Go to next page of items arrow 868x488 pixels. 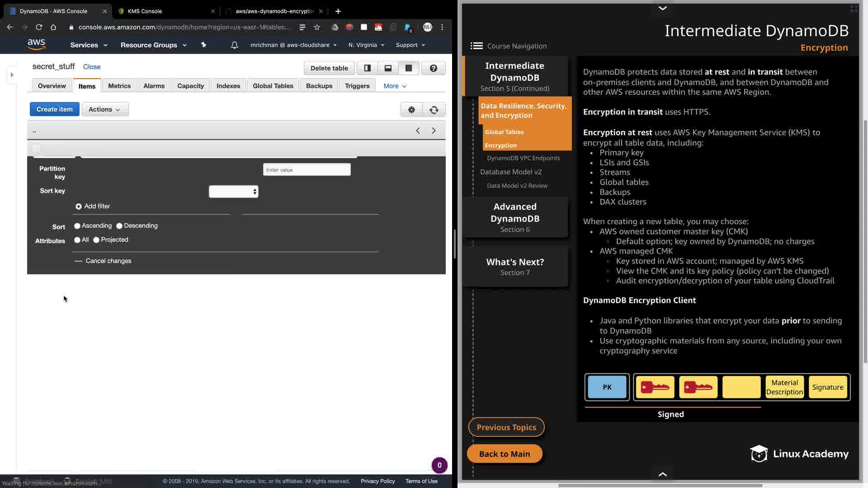point(434,131)
